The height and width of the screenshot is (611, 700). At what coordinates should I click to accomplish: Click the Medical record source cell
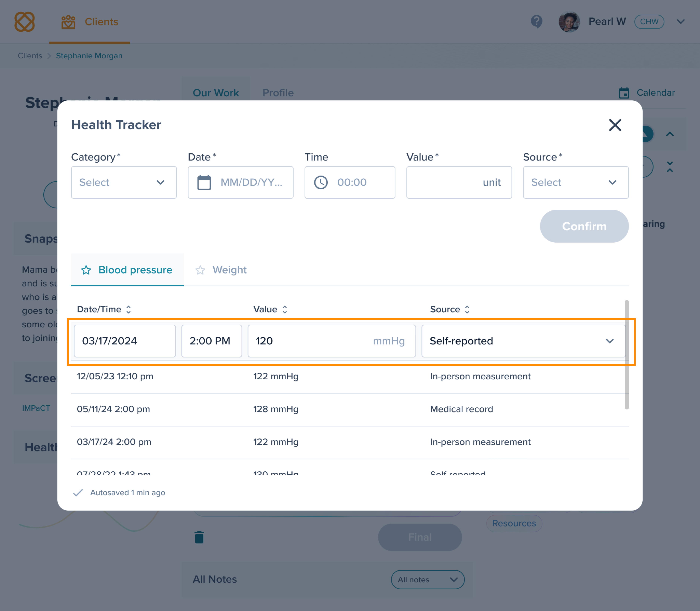tap(461, 409)
